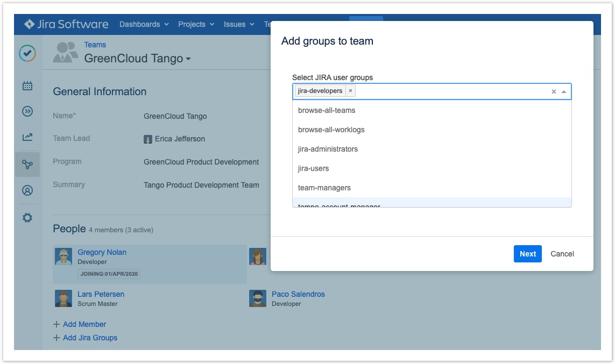Select the teams network icon in sidebar
615x364 pixels.
click(27, 165)
